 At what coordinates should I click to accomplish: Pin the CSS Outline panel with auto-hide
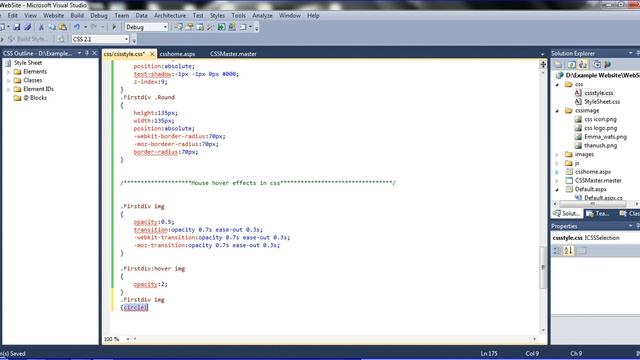87,53
